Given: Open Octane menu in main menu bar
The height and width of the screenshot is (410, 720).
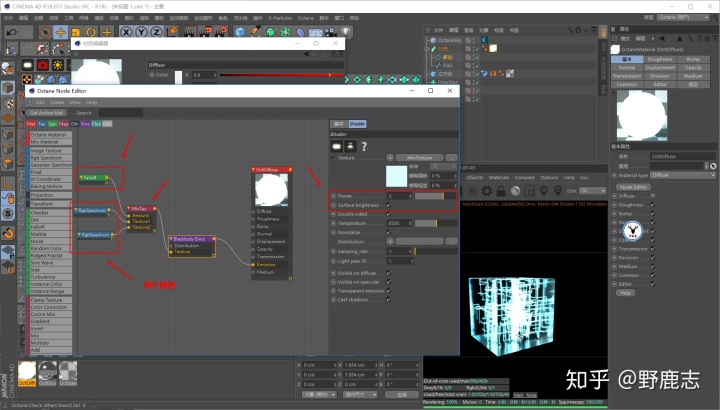Looking at the screenshot, I should coord(305,18).
